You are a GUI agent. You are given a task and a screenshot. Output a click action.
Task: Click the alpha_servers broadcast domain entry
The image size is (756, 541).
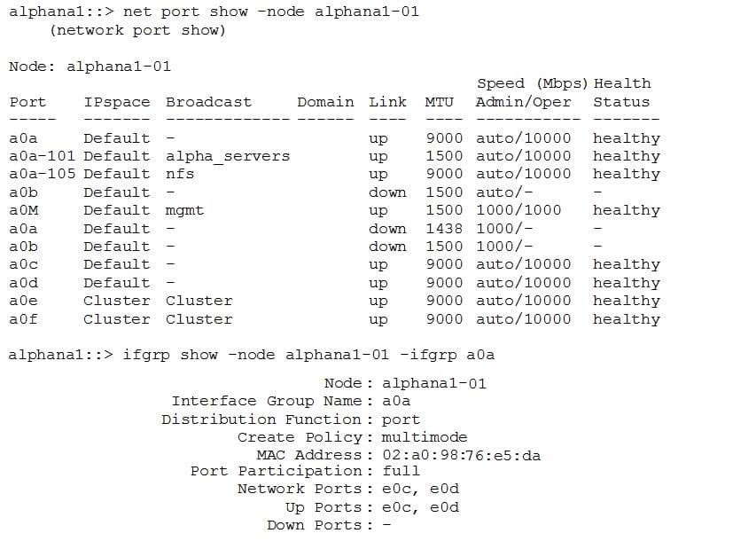point(228,156)
